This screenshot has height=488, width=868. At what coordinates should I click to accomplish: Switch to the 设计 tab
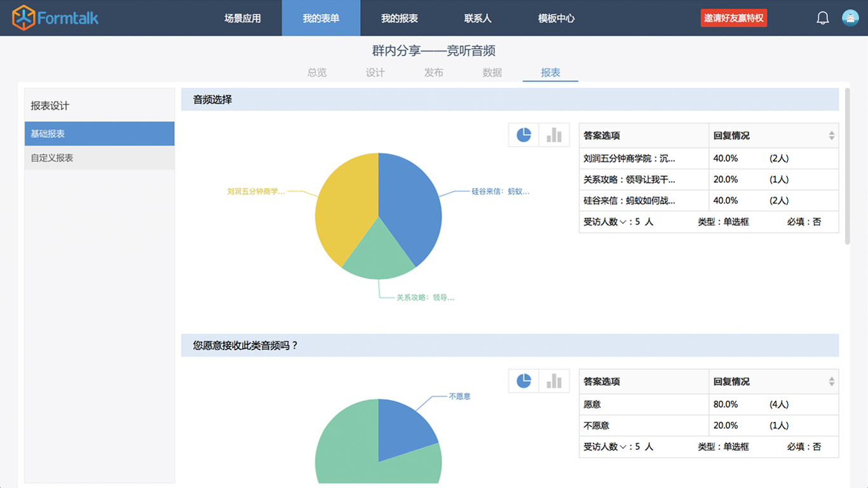[376, 72]
